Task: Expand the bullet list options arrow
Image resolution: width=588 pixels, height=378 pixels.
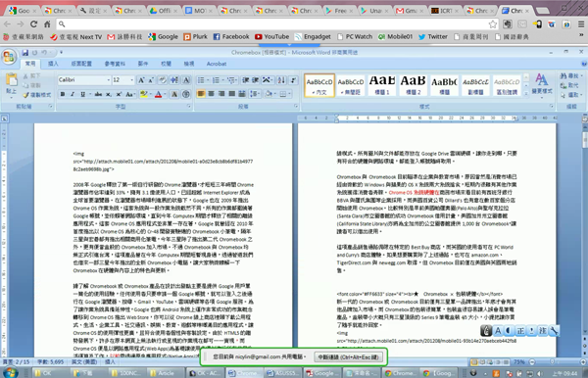Action: click(208, 79)
